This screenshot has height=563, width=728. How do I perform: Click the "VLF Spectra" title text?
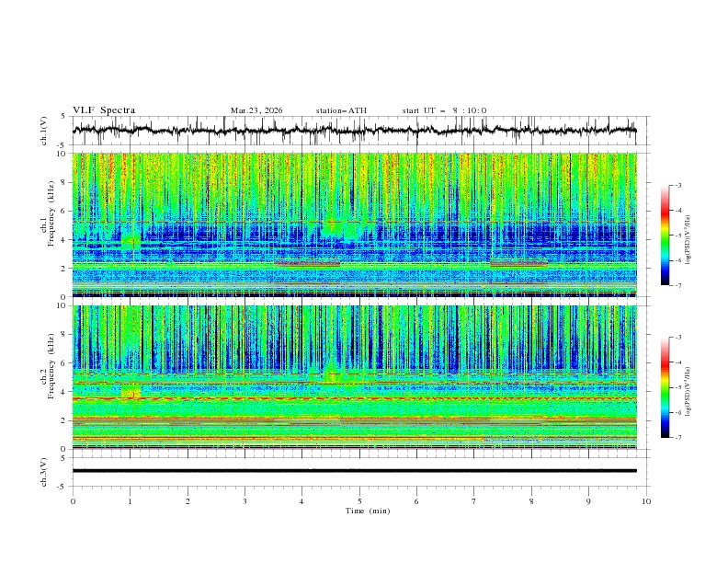pyautogui.click(x=104, y=110)
